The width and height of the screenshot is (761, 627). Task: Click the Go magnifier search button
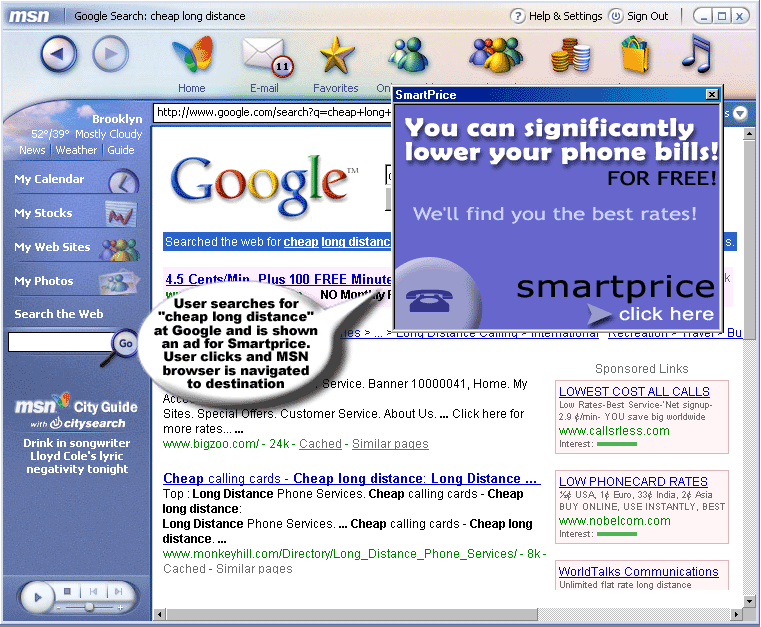pos(125,343)
